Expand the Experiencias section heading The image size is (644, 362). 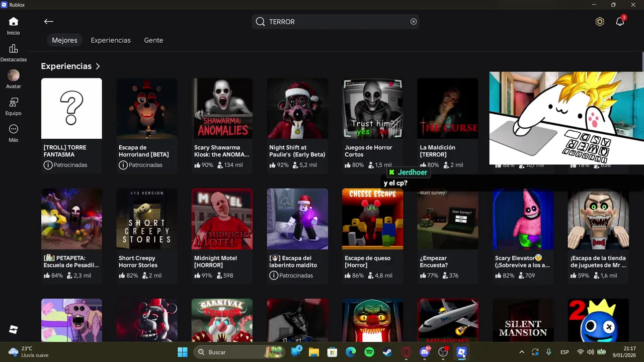tap(70, 66)
